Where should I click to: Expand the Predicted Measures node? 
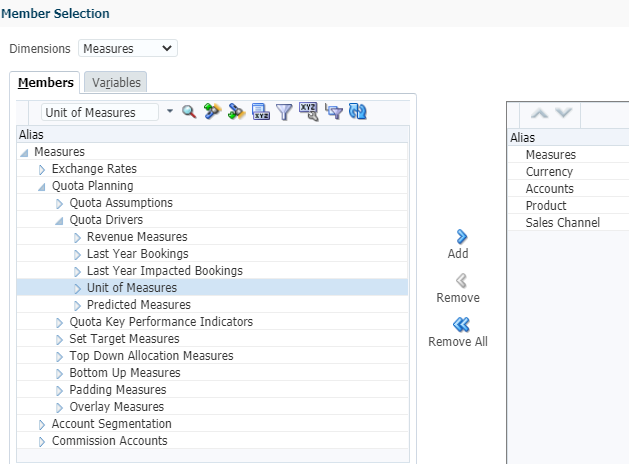pos(77,306)
